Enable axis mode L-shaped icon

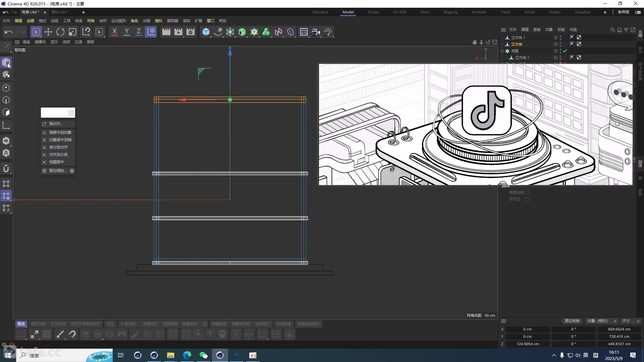[x=6, y=126]
